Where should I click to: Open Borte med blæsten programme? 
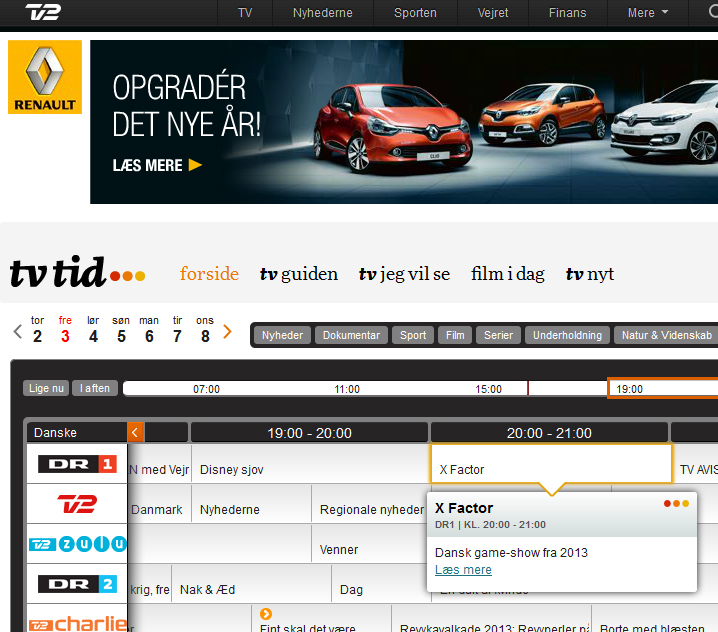click(654, 619)
